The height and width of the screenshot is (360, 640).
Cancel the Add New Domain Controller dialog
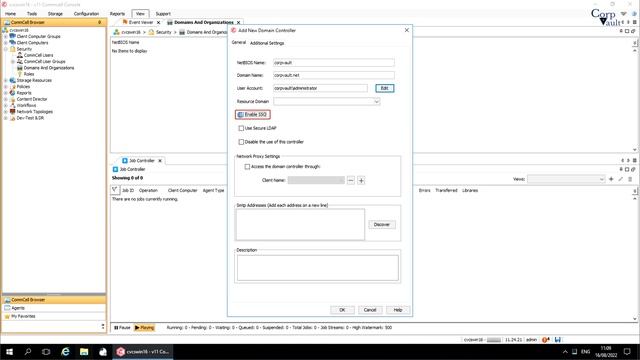pyautogui.click(x=370, y=310)
